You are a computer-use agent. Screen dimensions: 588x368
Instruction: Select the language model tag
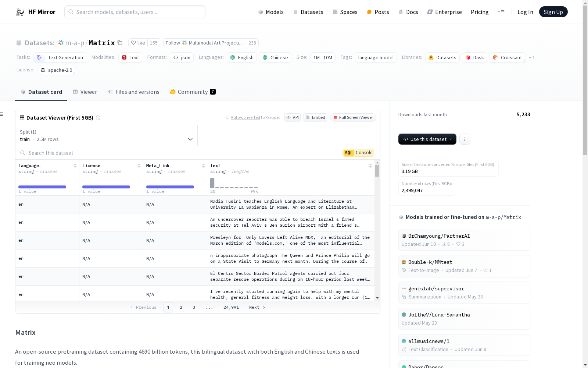376,57
